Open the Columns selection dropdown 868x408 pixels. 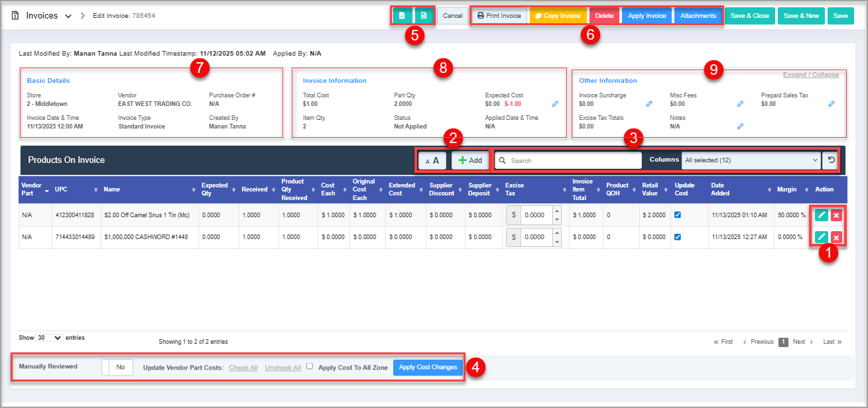click(x=751, y=160)
